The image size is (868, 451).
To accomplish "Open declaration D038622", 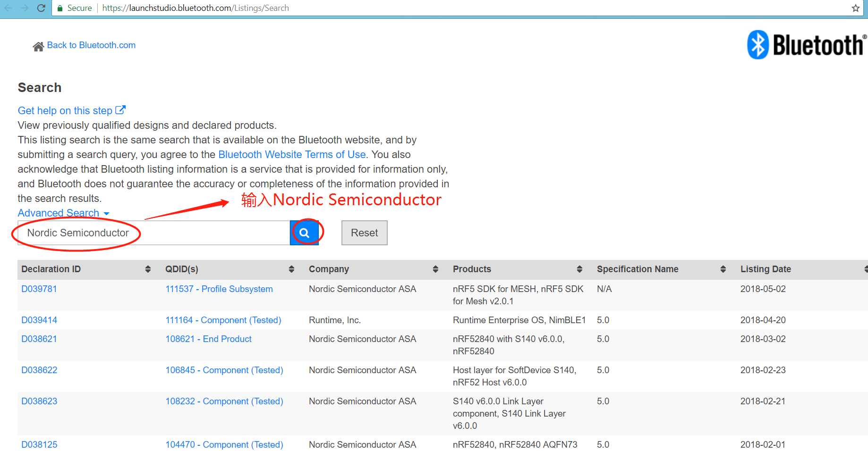I will click(39, 370).
